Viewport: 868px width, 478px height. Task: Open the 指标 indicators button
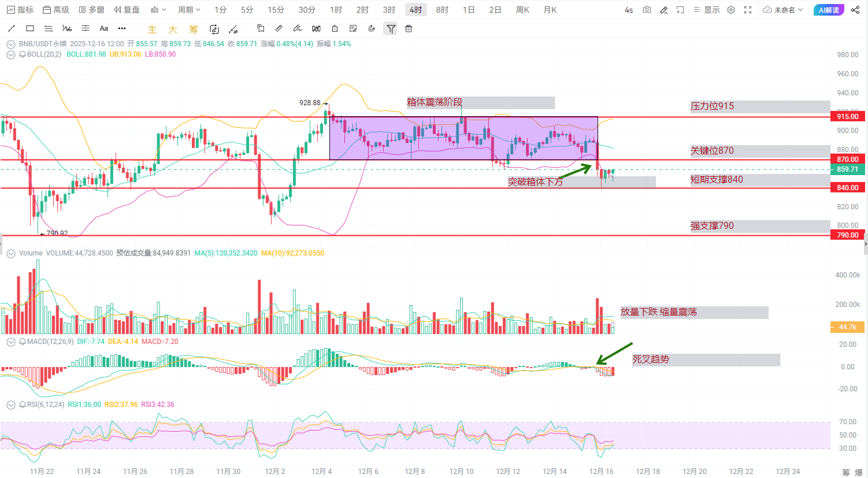pos(20,10)
